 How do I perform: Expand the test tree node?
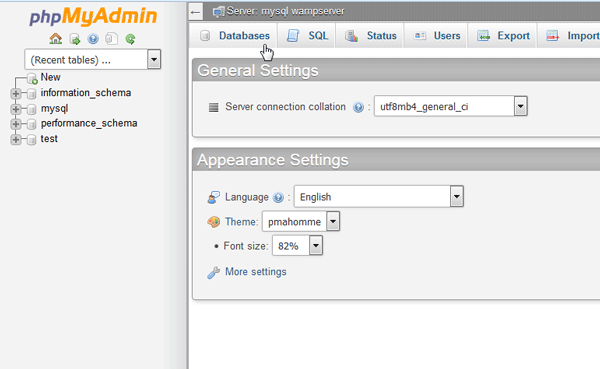[16, 139]
